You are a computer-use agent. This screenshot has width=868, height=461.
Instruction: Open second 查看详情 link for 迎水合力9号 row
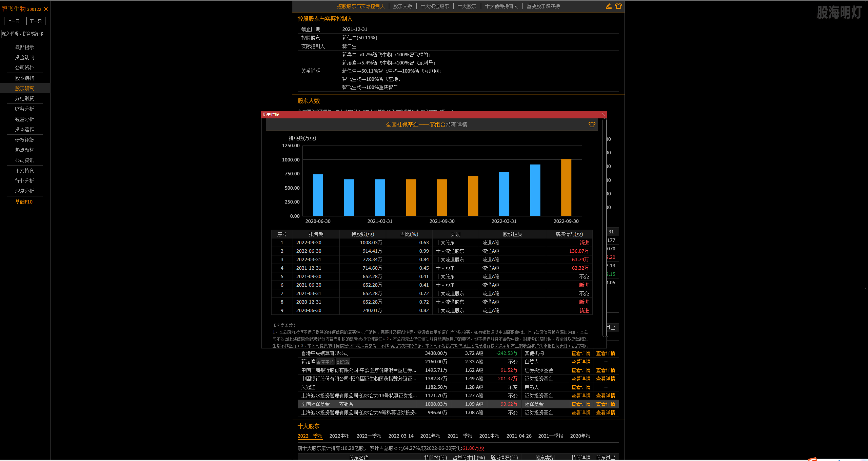pyautogui.click(x=606, y=412)
